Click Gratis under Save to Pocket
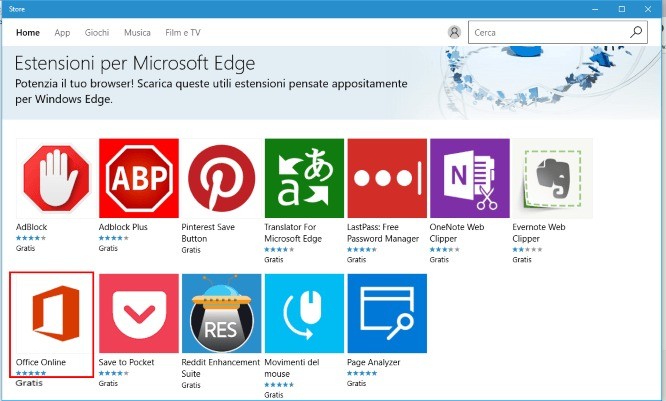This screenshot has height=401, width=666. tap(108, 383)
